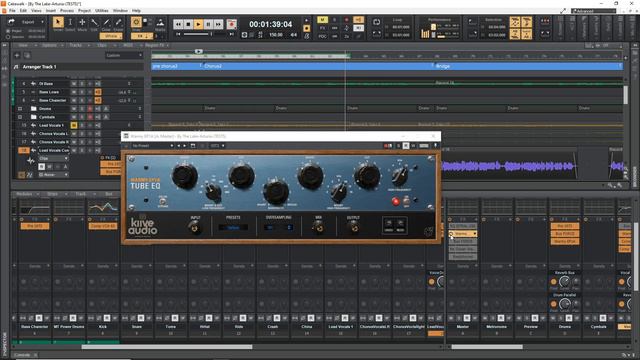Select the Kick channel strip name
The height and width of the screenshot is (360, 640).
pos(103,327)
